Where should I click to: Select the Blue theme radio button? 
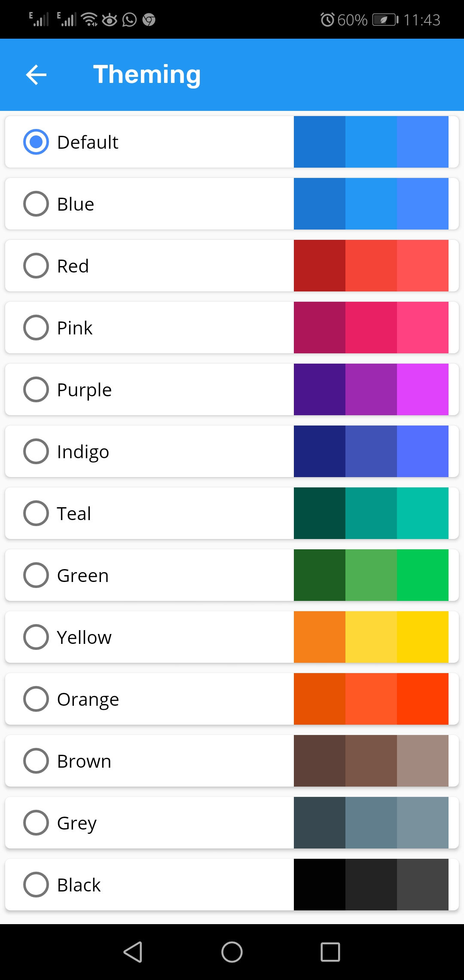tap(36, 204)
